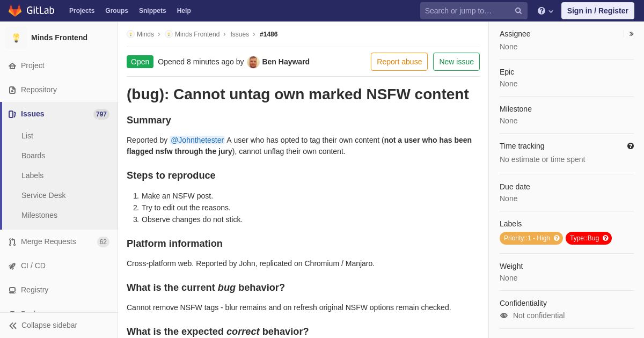Click the Minds breadcrumb bulb icon

(x=130, y=34)
